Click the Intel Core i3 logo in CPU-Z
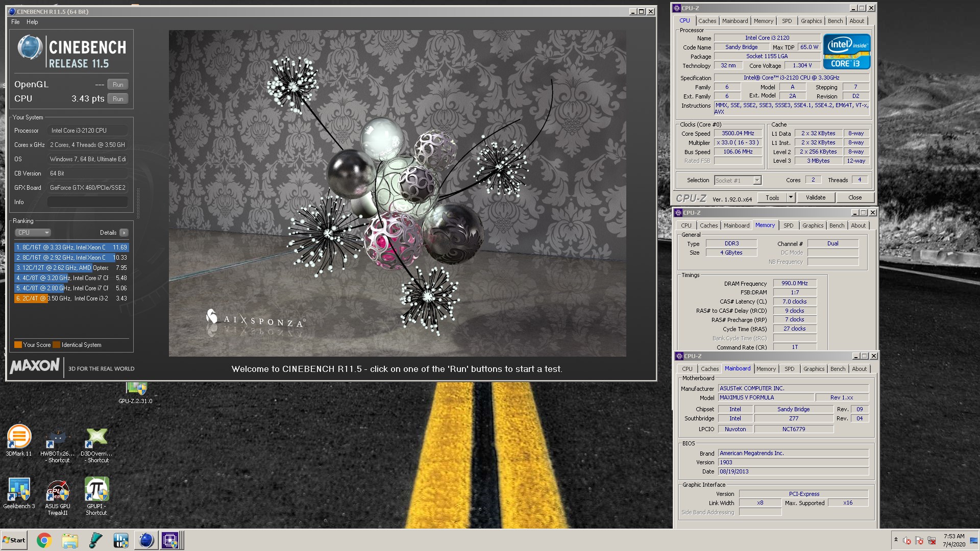Viewport: 980px width, 551px height. (847, 51)
